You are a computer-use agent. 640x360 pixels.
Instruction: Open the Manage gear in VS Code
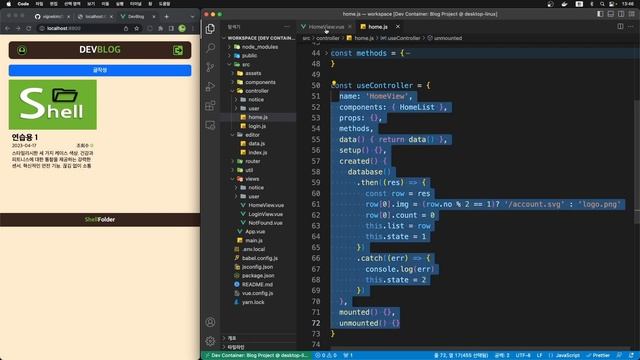tap(210, 341)
